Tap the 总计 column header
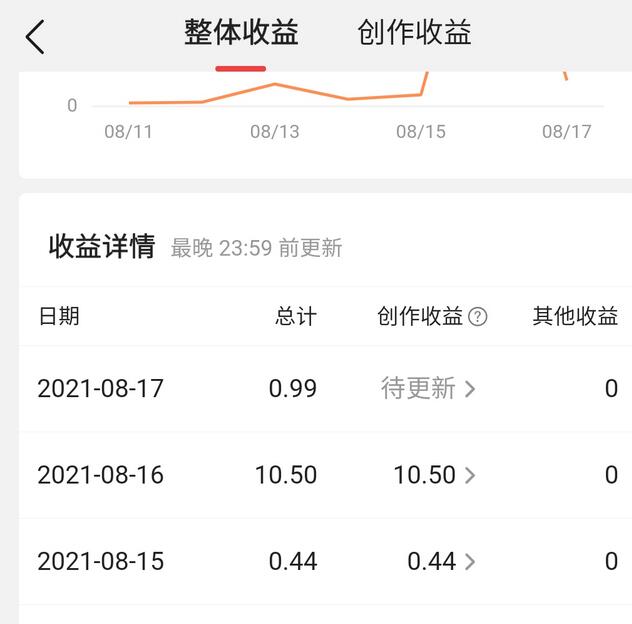The image size is (632, 624). tap(296, 317)
